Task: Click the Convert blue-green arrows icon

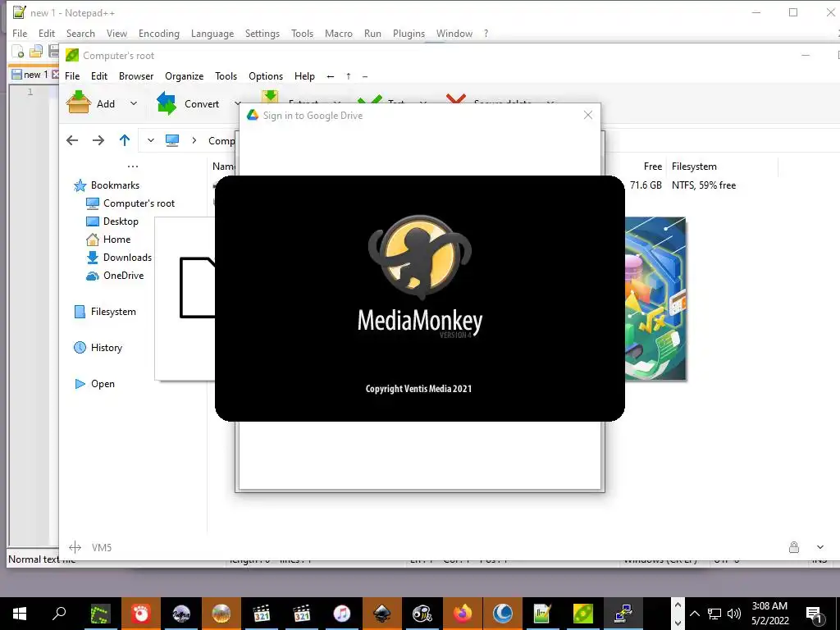Action: click(166, 103)
